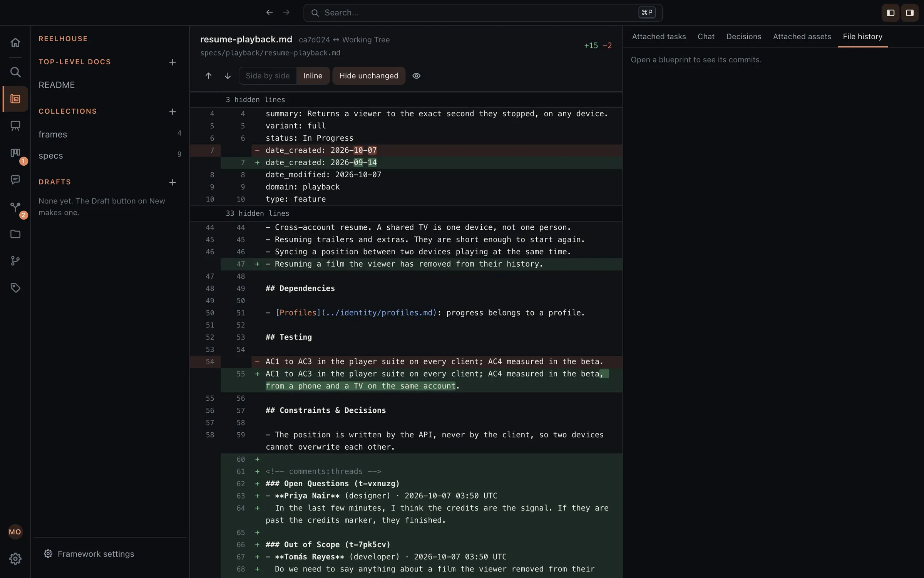Toggle the eye preview icon

(x=416, y=76)
